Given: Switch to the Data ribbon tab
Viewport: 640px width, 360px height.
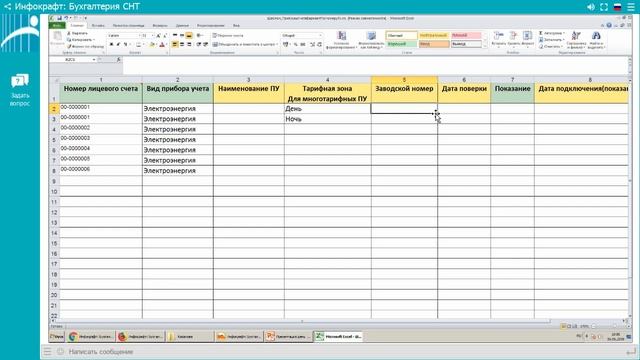Looking at the screenshot, I should point(182,25).
